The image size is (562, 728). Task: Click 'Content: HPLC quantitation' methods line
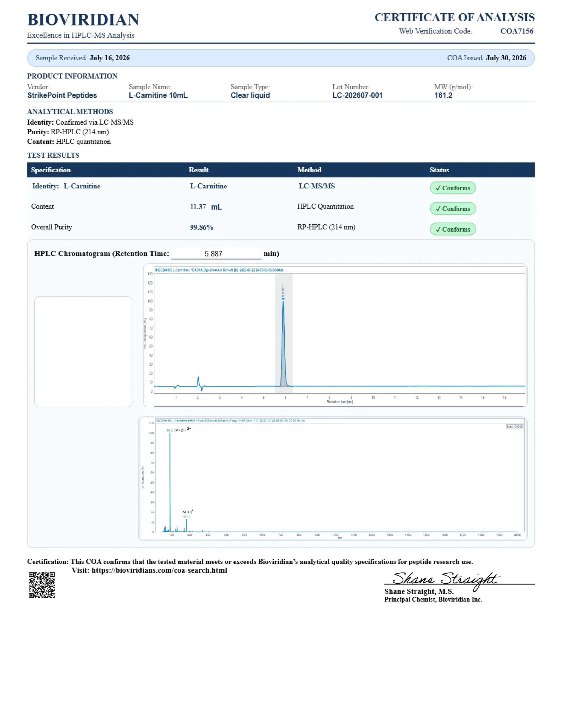[x=69, y=142]
